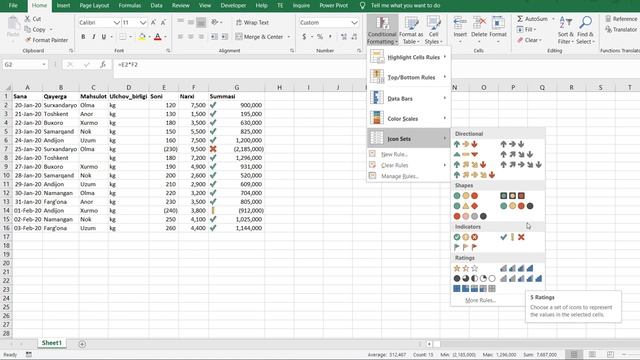640x360 pixels.
Task: Select column G header
Action: tap(237, 87)
